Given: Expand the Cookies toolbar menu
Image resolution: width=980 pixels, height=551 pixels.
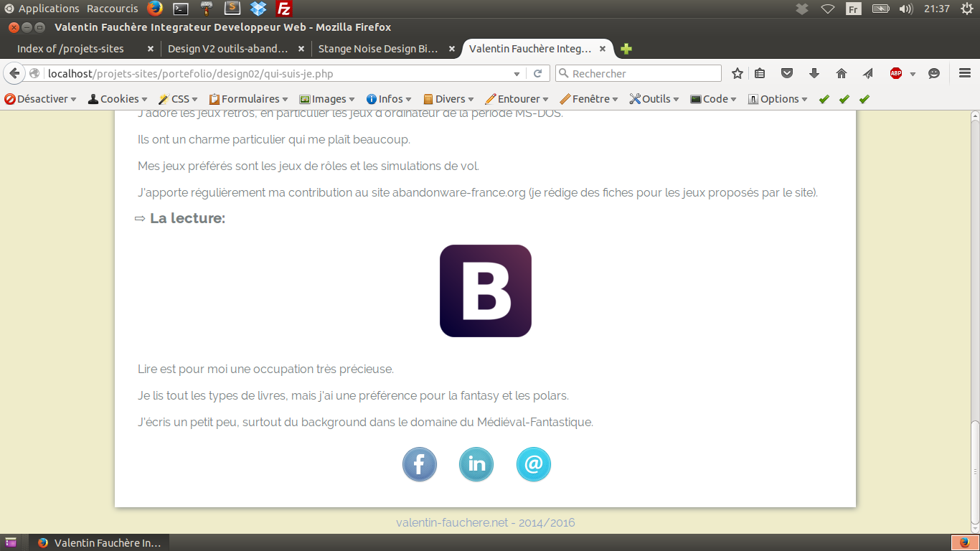Looking at the screenshot, I should pyautogui.click(x=118, y=99).
